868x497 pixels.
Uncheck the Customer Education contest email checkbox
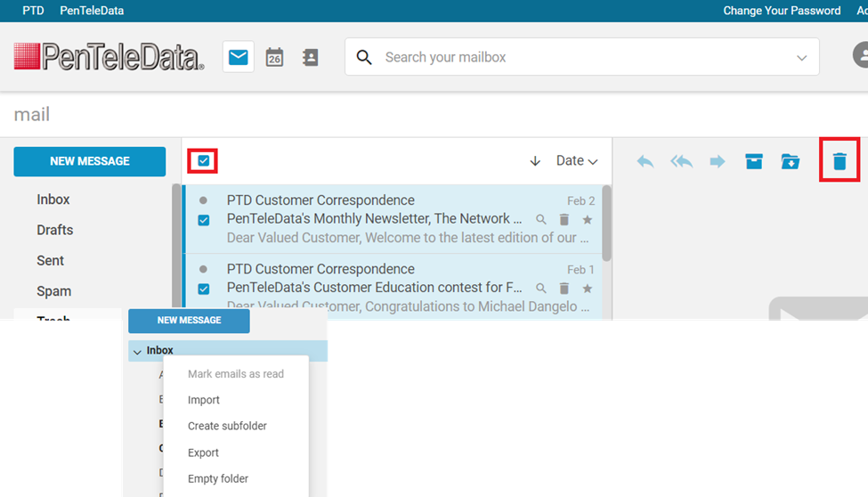[204, 289]
